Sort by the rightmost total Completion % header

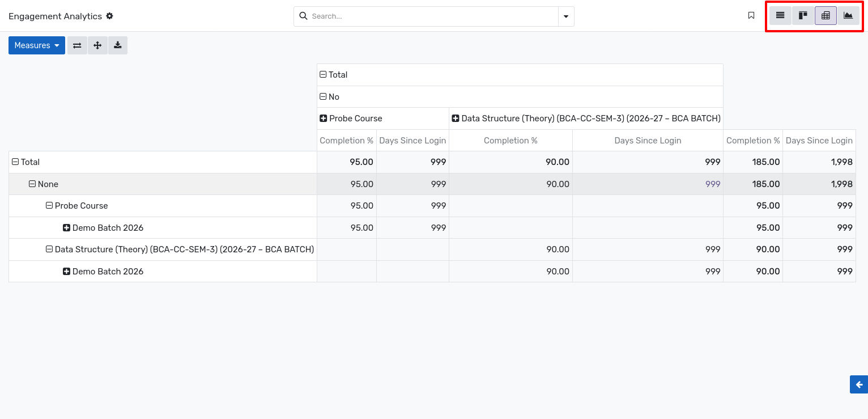(x=753, y=141)
